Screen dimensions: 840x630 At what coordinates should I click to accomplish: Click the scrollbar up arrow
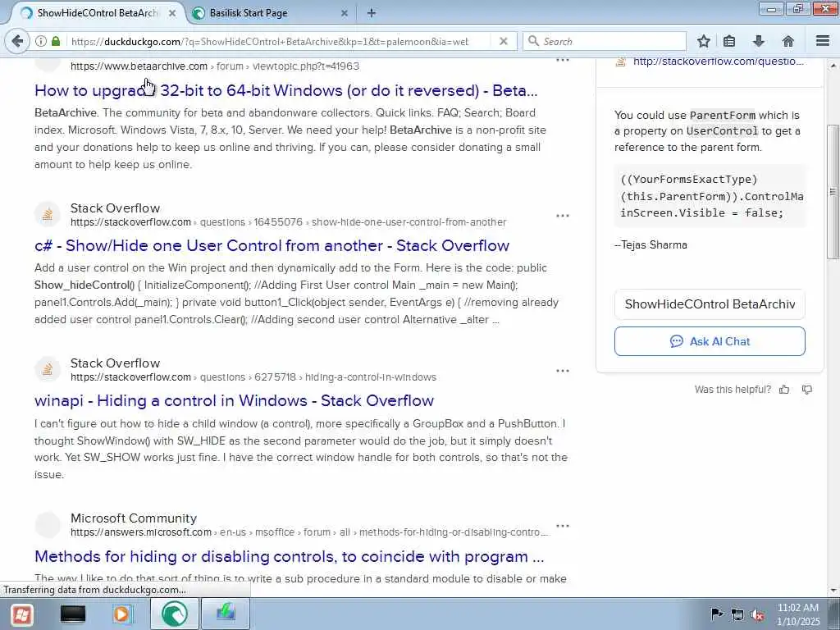(x=833, y=66)
